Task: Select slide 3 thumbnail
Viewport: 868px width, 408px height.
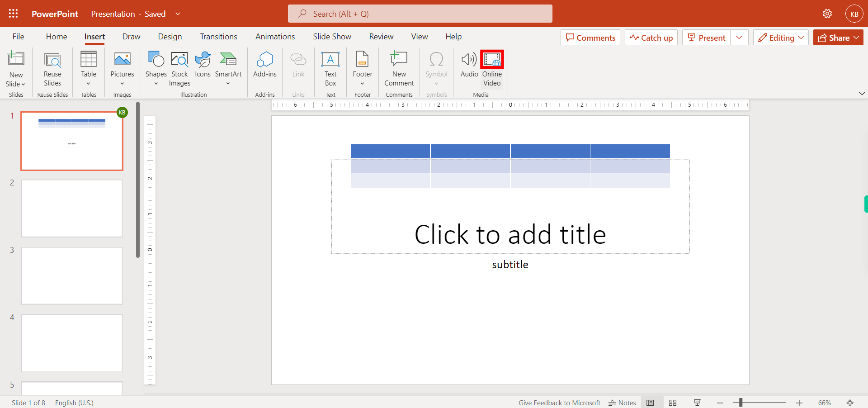Action: [x=72, y=276]
